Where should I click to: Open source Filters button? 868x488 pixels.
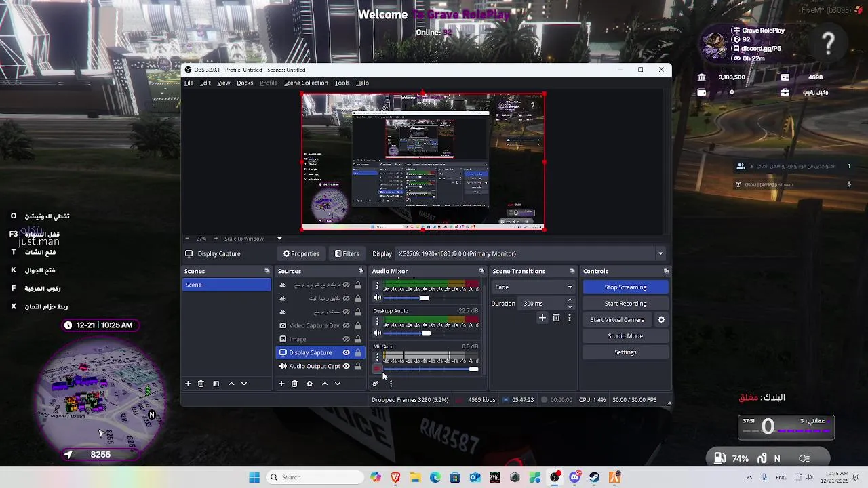click(x=347, y=253)
